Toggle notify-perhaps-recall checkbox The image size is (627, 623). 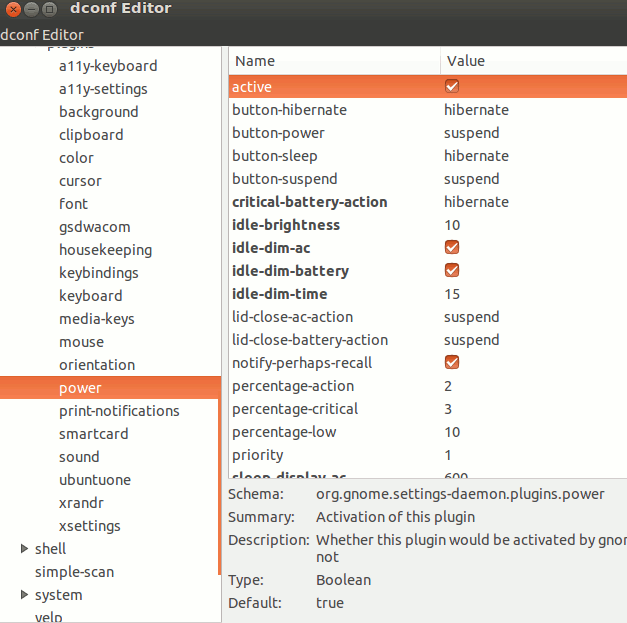(451, 363)
